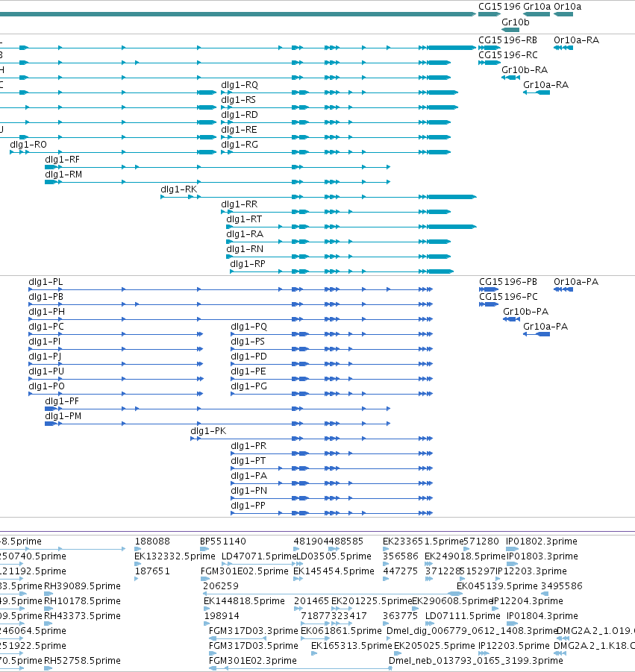Screen dimensions: 635x672
Task: Select EST EK144818.5prime
Action: (x=244, y=601)
